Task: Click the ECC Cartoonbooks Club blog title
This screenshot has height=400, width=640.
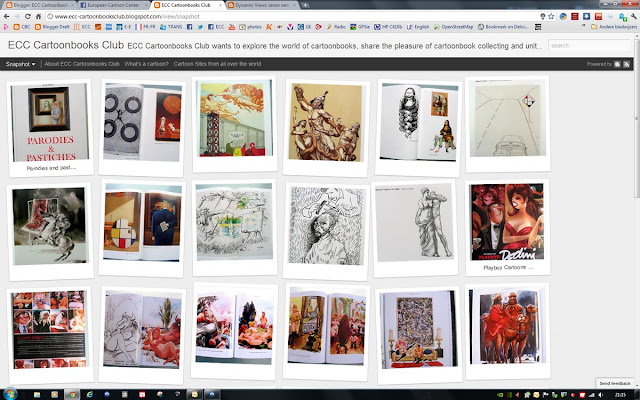Action: (x=66, y=45)
